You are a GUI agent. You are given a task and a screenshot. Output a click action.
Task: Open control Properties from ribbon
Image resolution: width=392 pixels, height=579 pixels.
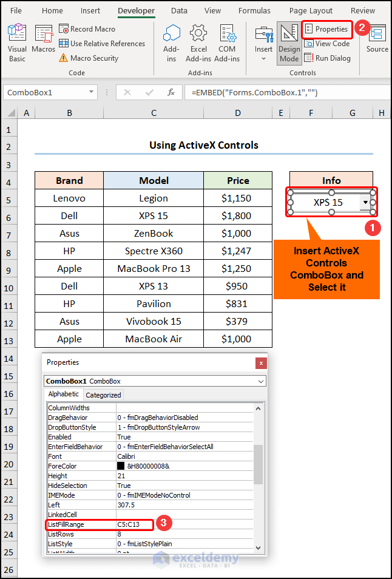326,29
